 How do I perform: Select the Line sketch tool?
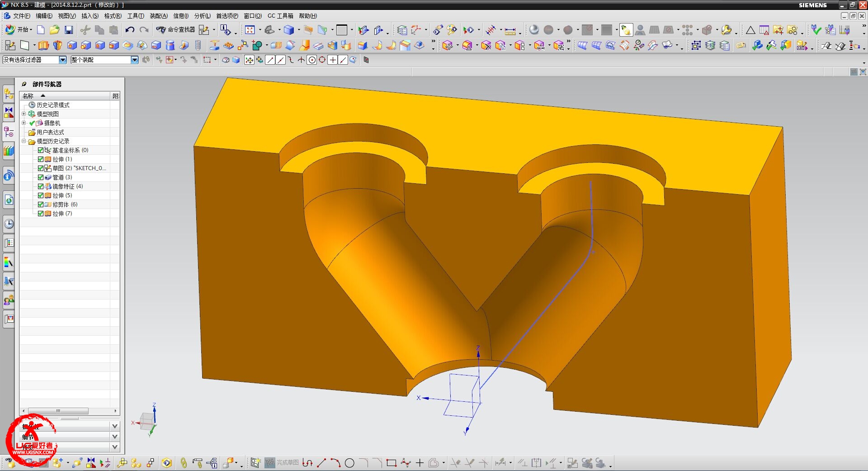tap(321, 463)
